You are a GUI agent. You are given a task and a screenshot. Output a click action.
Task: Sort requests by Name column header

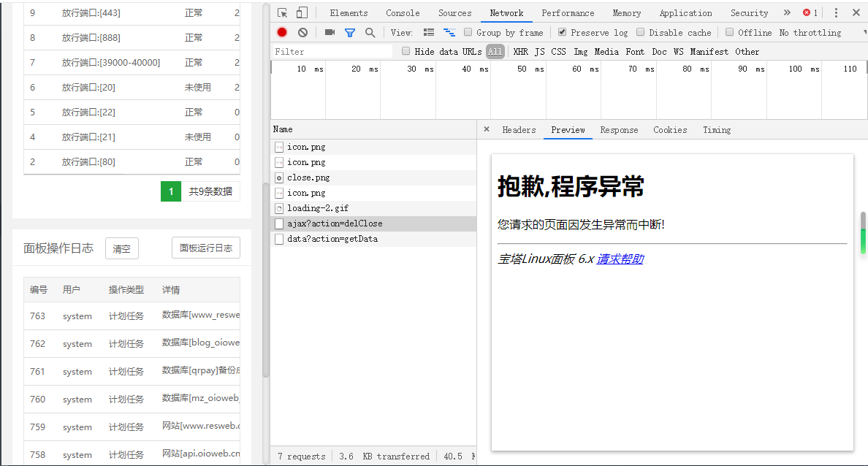(x=373, y=129)
